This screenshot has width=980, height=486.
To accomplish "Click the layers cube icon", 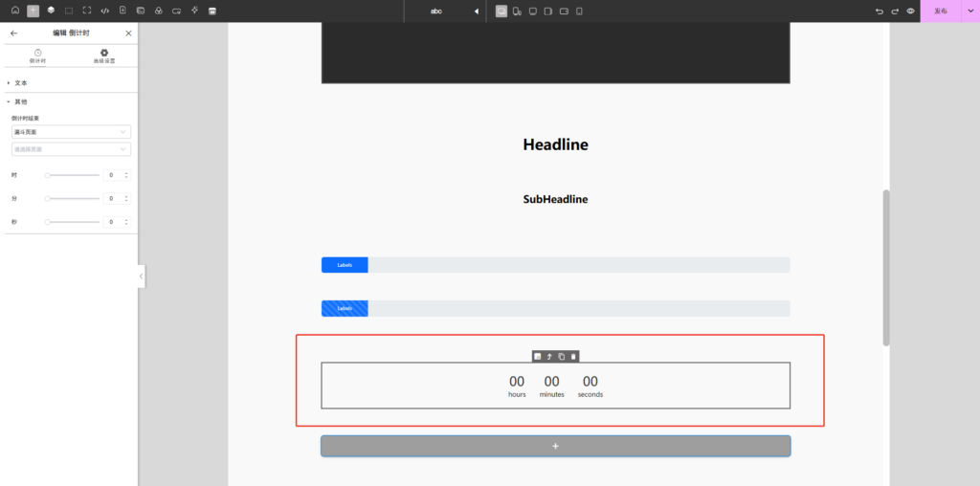I will point(51,11).
